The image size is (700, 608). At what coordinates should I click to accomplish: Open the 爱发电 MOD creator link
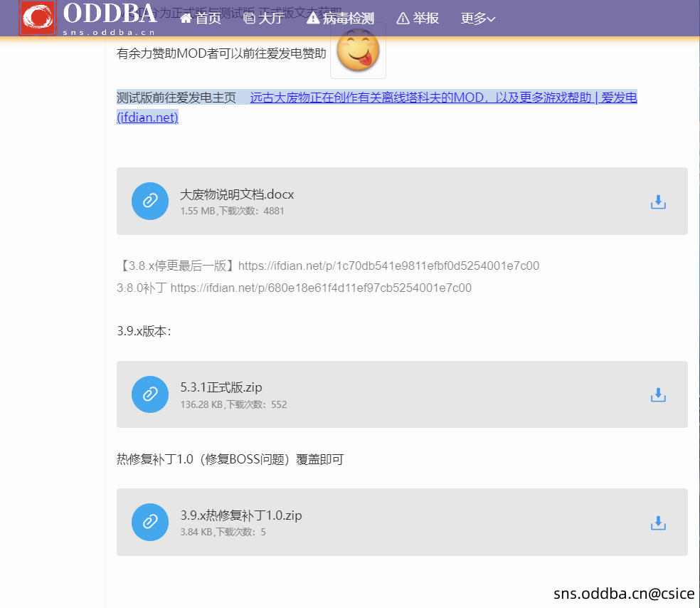[441, 98]
